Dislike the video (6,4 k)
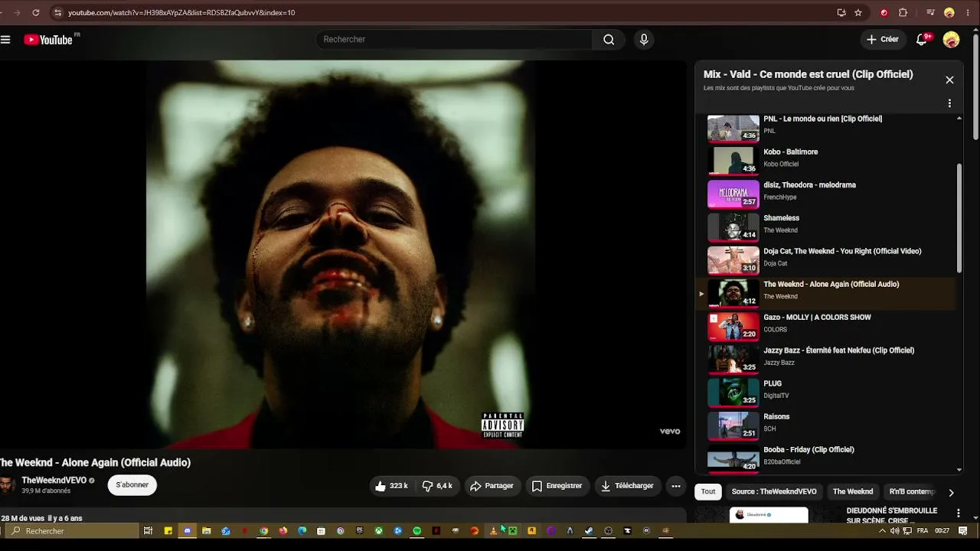Image resolution: width=980 pixels, height=551 pixels. (x=438, y=486)
